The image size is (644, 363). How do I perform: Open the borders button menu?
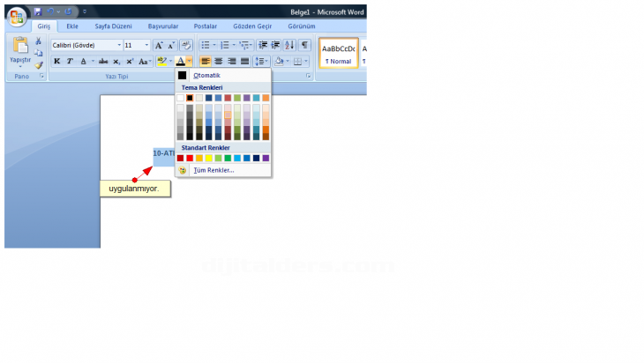point(301,61)
